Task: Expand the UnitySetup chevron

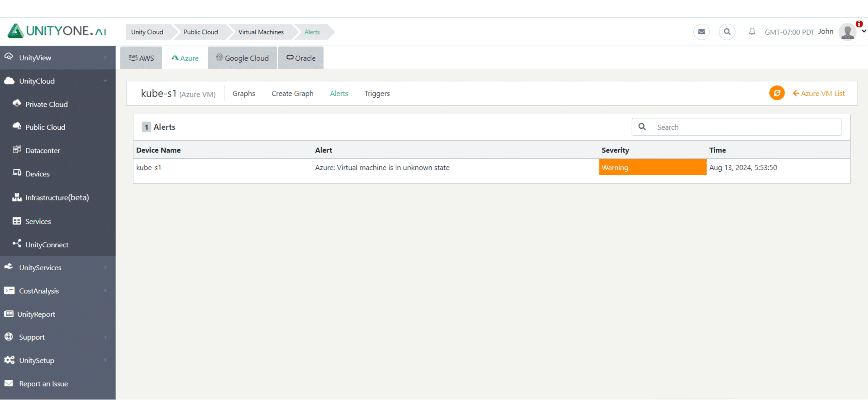Action: point(105,360)
